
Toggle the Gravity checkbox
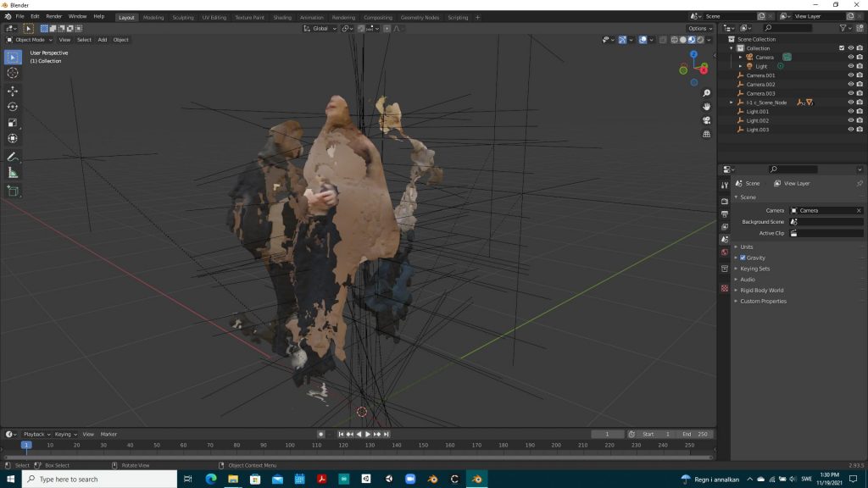click(743, 258)
